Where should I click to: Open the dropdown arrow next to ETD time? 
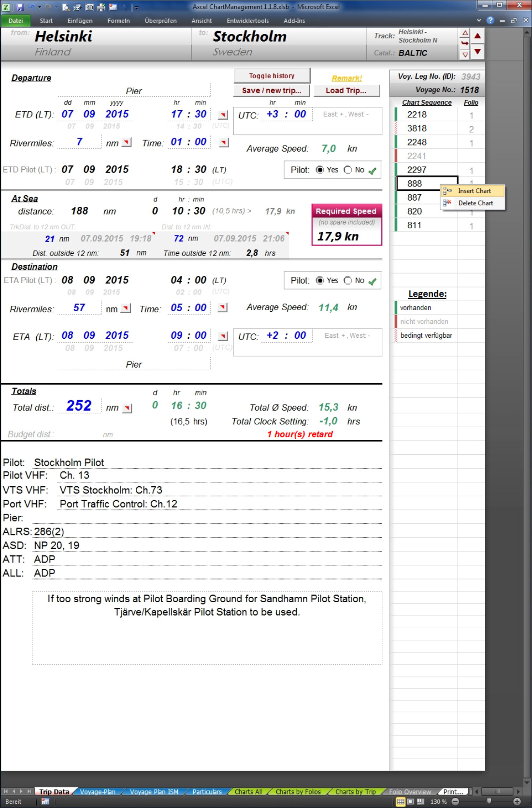(x=223, y=115)
